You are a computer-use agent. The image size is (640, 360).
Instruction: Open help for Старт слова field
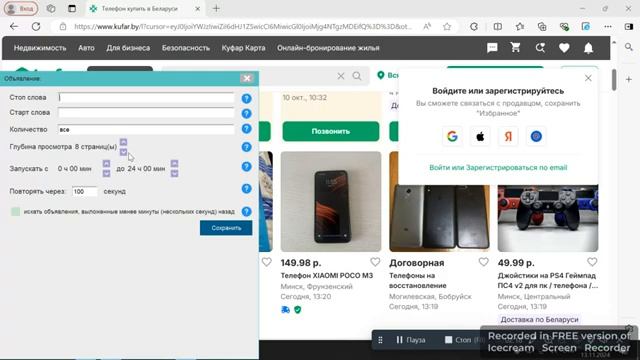coord(246,113)
